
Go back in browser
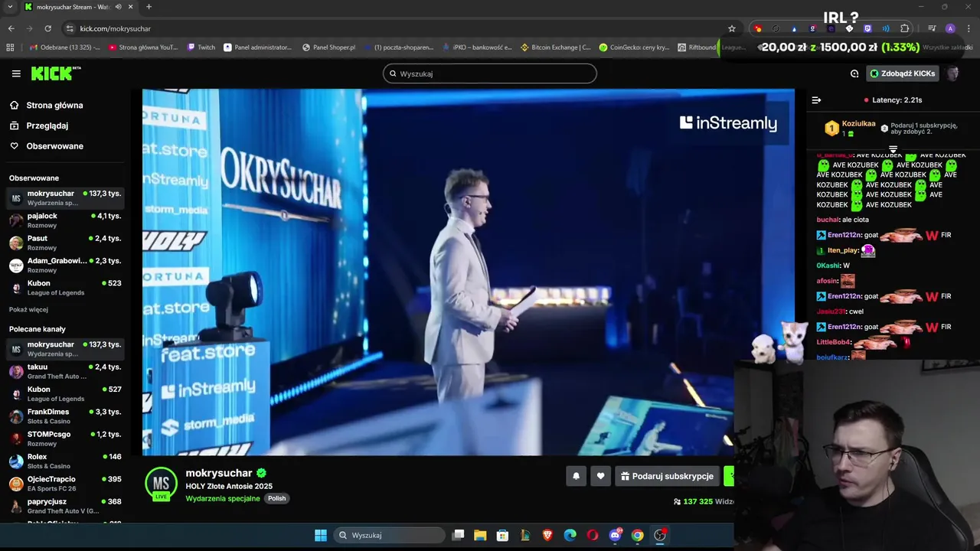tap(11, 28)
